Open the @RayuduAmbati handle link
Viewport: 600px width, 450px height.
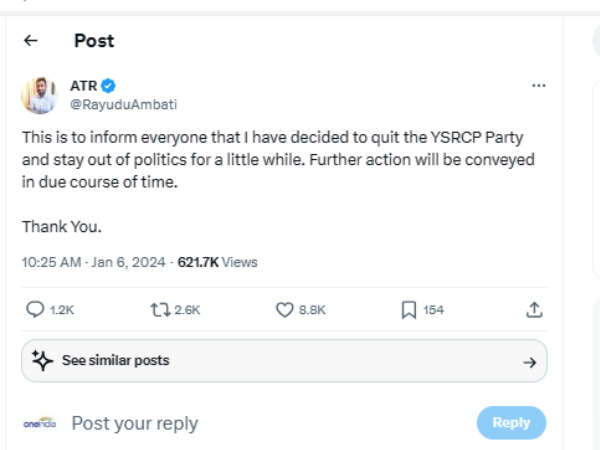(x=124, y=104)
